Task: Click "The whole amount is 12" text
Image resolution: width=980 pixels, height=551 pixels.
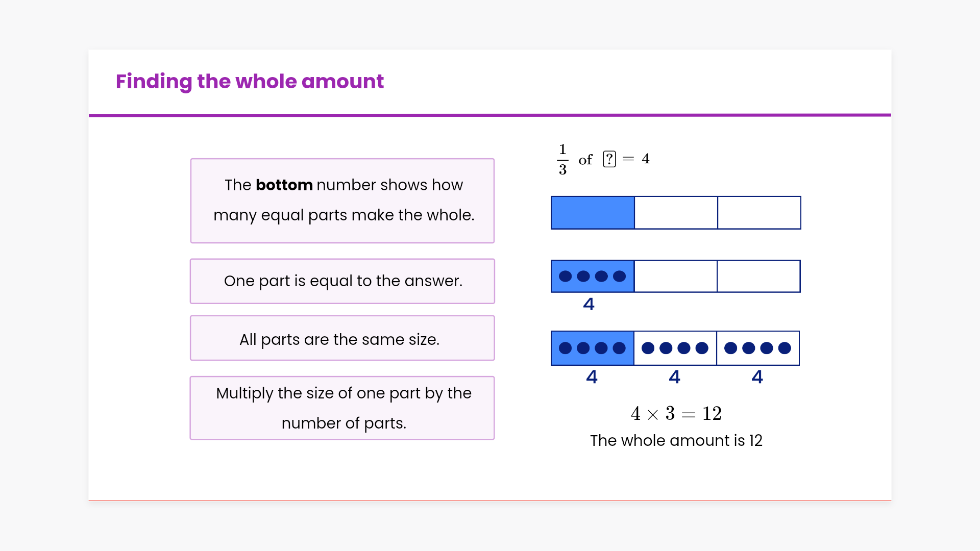Action: 676,441
